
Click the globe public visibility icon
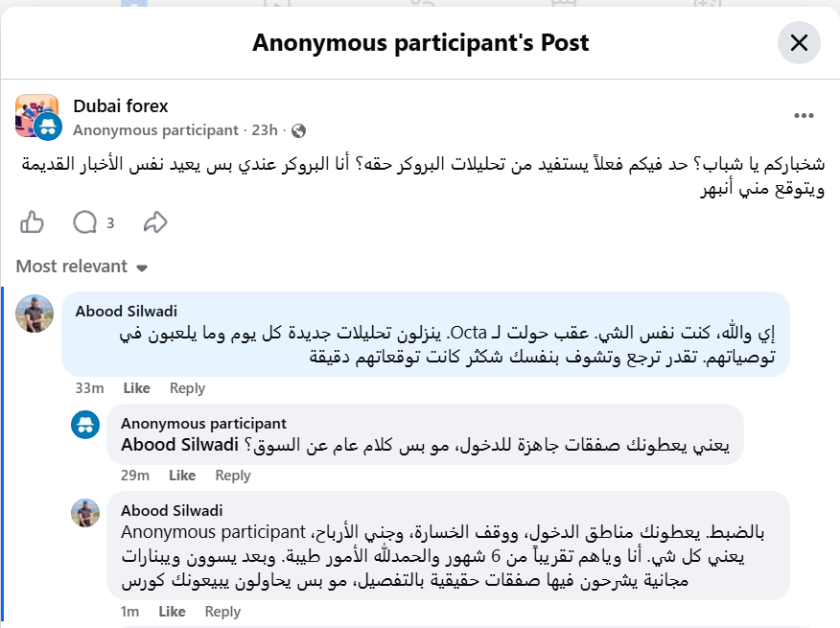[x=298, y=130]
